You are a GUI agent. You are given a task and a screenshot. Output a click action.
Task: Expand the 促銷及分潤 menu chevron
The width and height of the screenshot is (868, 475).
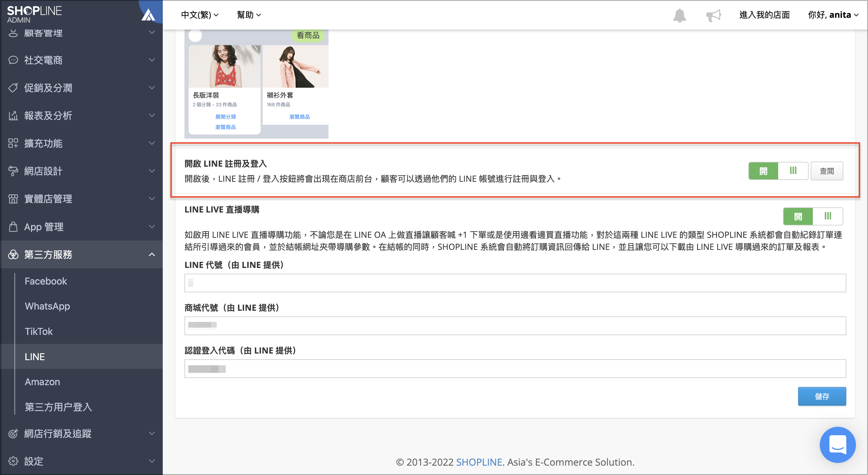click(x=152, y=88)
